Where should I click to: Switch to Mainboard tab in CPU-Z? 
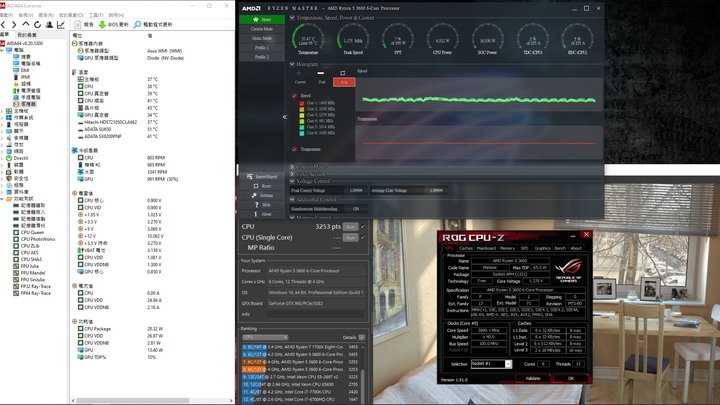(x=486, y=248)
